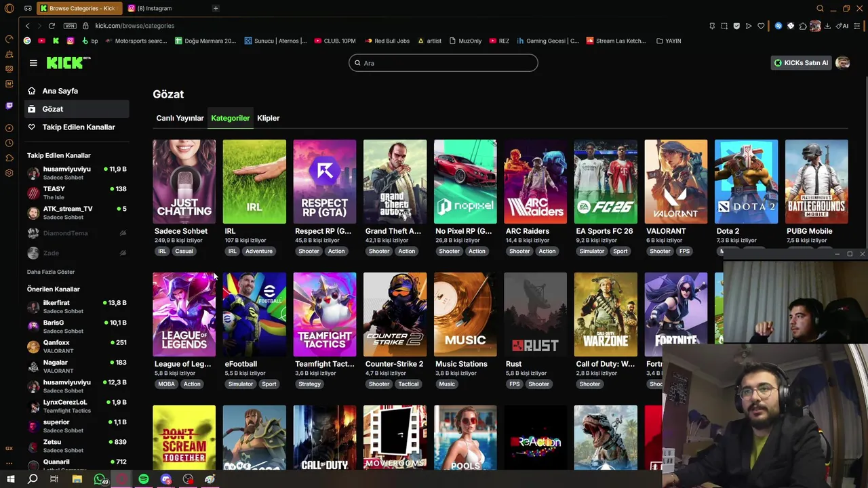The width and height of the screenshot is (868, 488).
Task: Open Spotify from Windows taskbar
Action: pyautogui.click(x=144, y=479)
